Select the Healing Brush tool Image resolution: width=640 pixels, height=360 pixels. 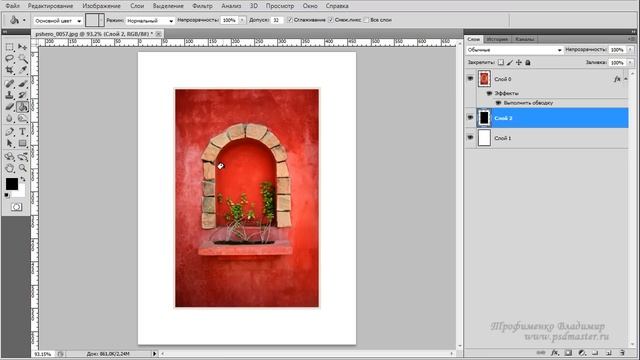coord(9,84)
